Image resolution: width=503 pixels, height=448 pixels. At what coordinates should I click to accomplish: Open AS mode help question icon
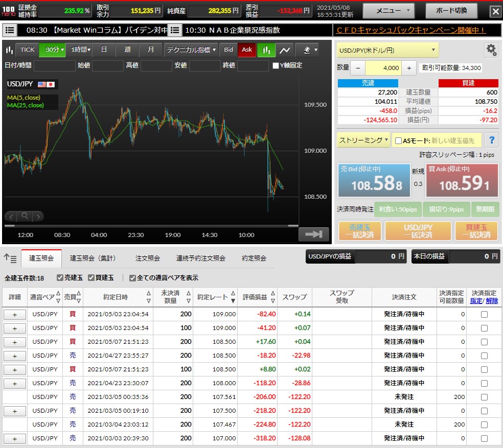tap(492, 140)
